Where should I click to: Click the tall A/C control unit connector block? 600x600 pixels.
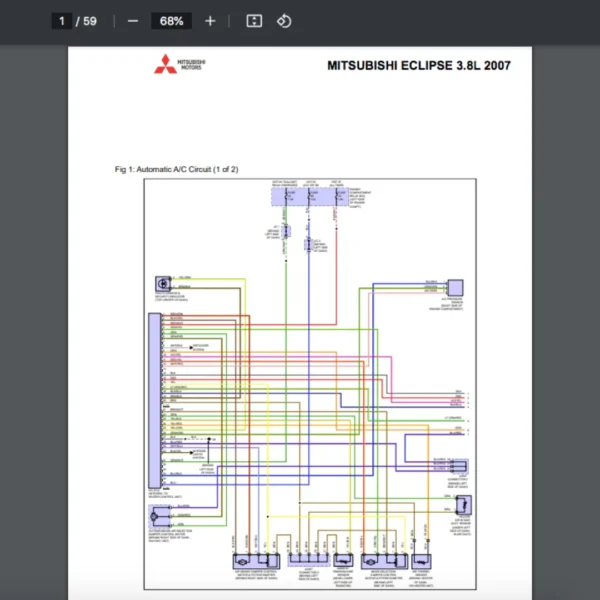coord(154,400)
